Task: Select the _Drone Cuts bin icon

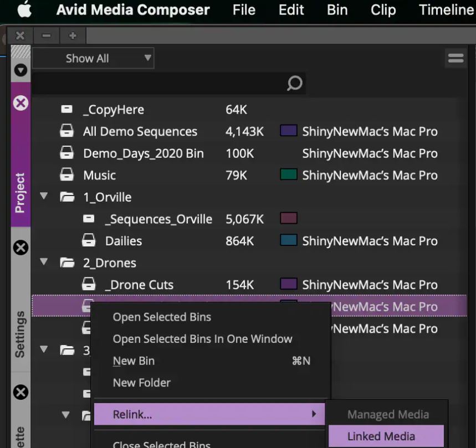Action: 89,284
